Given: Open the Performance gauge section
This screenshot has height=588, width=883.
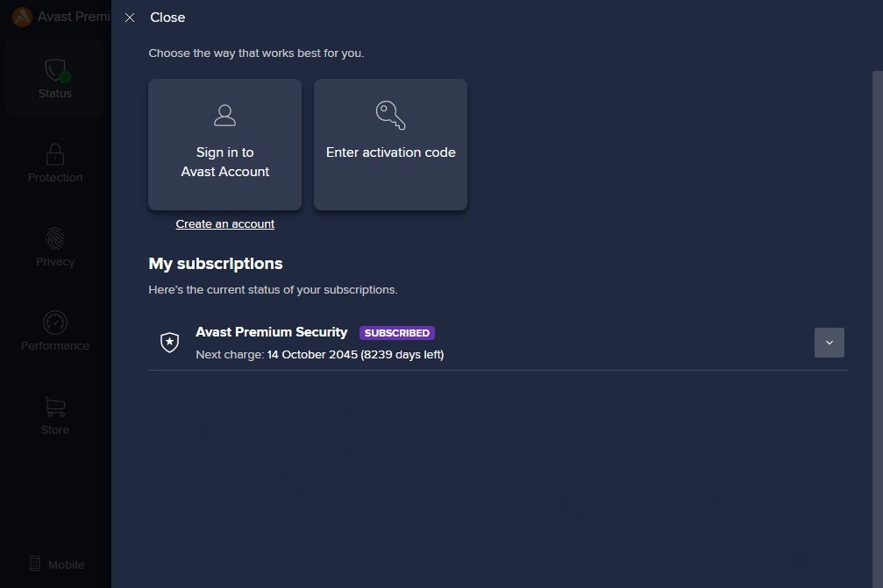Looking at the screenshot, I should (x=55, y=331).
